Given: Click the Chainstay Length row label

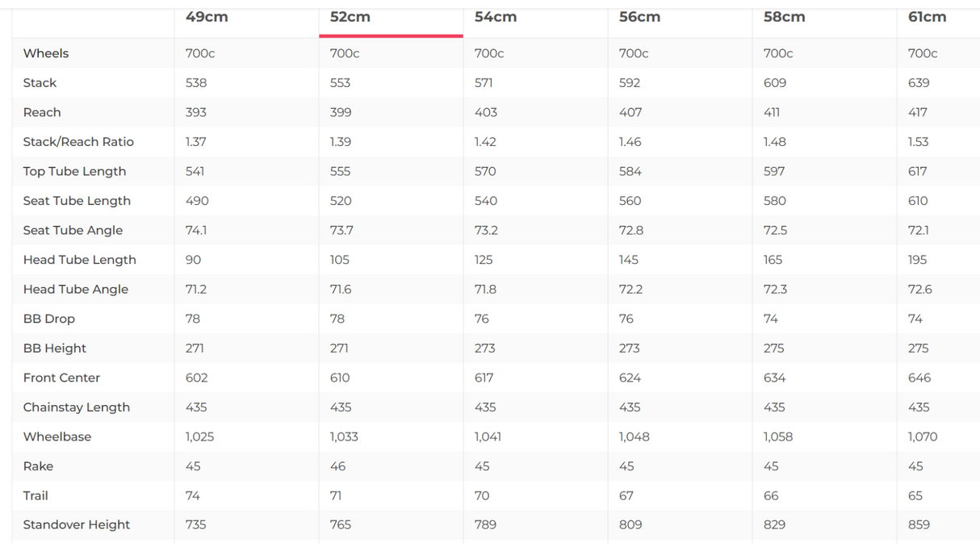Looking at the screenshot, I should click(76, 407).
